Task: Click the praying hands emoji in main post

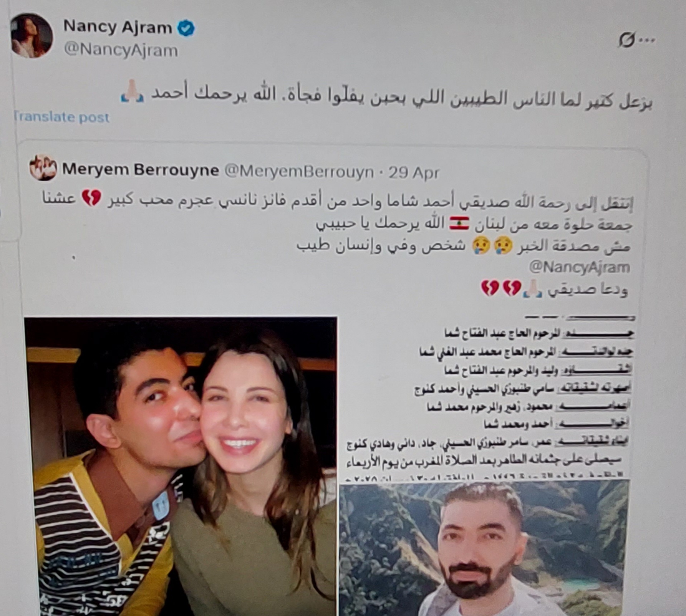Action: [132, 91]
